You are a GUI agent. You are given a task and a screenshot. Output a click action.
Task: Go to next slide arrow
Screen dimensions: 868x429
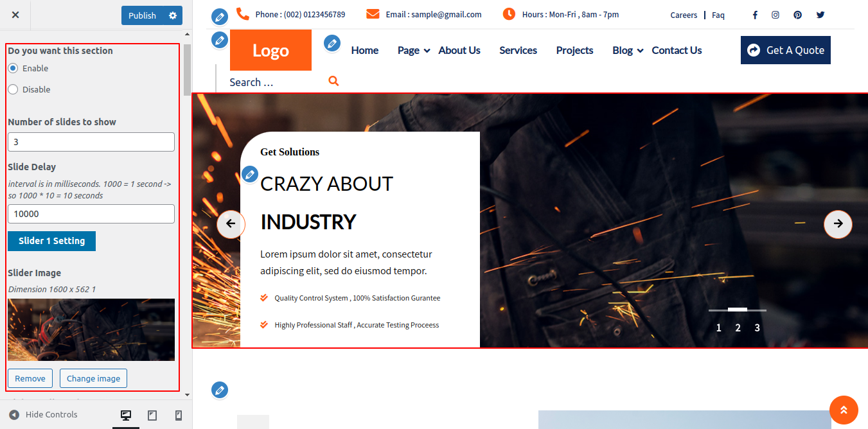point(838,223)
